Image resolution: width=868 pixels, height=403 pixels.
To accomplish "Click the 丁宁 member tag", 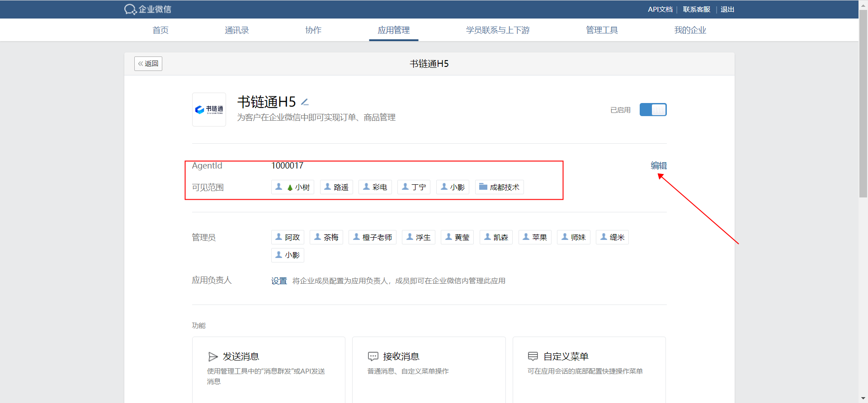I will (x=414, y=187).
